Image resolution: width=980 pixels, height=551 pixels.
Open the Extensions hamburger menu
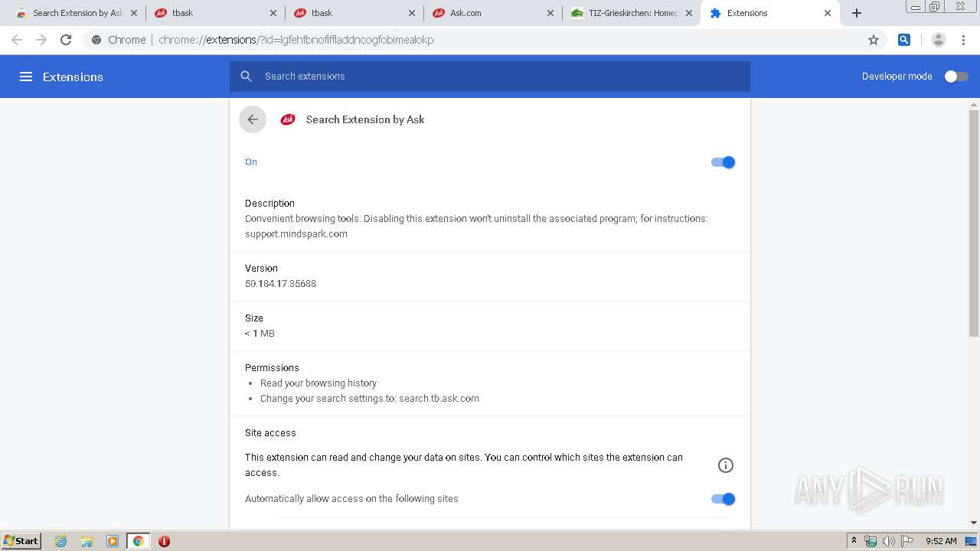(26, 77)
